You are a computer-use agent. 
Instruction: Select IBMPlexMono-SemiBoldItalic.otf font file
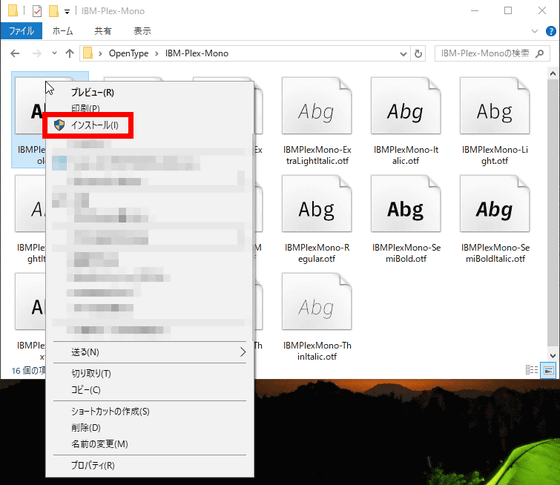495,219
